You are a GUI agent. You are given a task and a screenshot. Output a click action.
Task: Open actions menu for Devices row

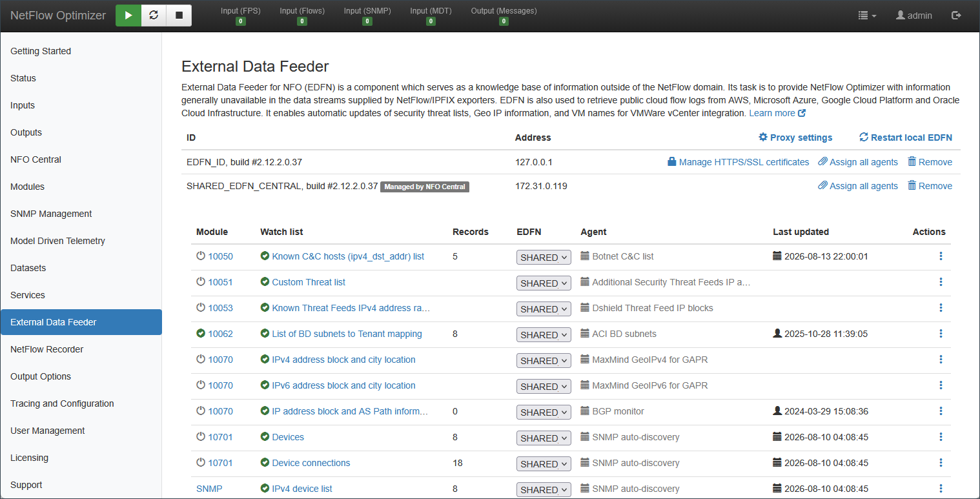[941, 437]
